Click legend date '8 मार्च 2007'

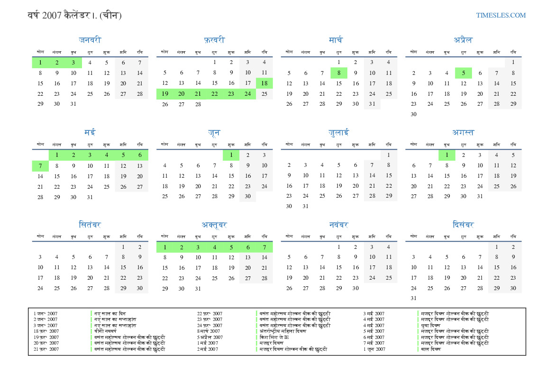tap(209, 331)
